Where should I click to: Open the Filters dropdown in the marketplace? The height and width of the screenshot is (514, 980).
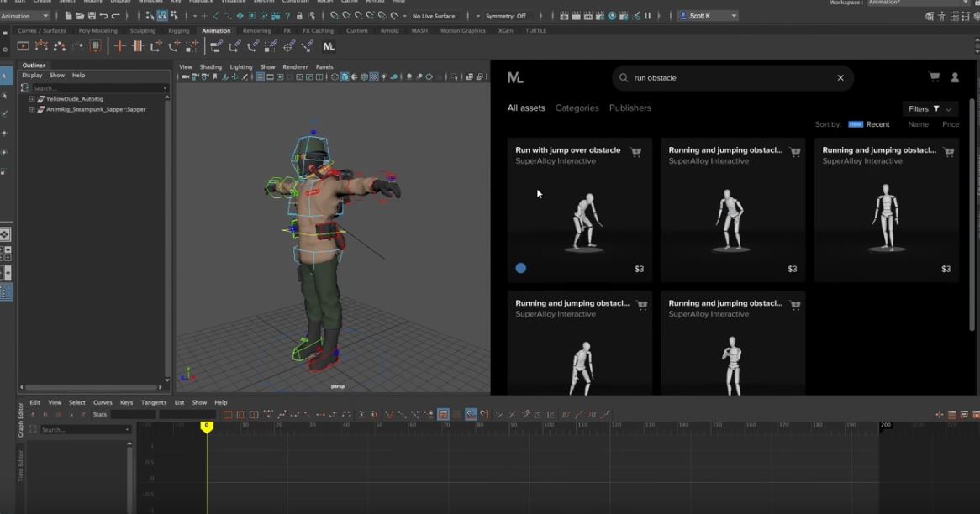930,109
